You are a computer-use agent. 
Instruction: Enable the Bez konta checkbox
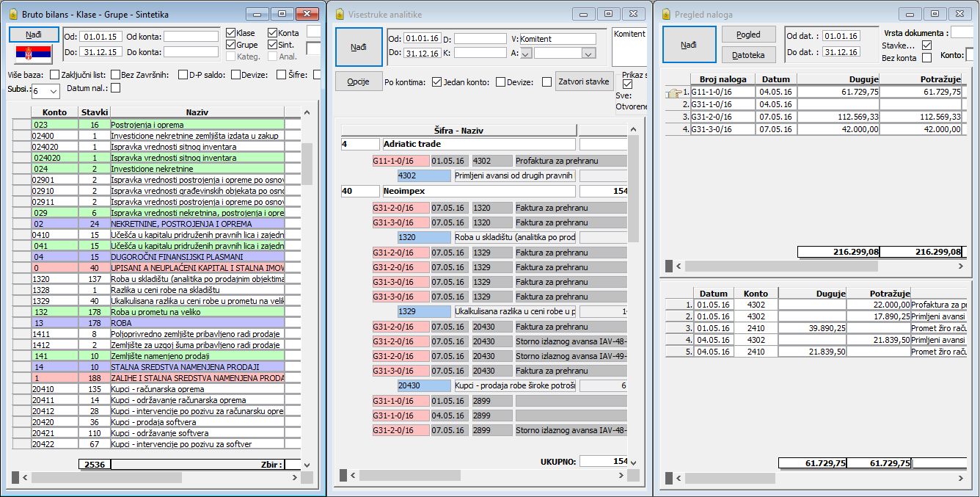926,58
